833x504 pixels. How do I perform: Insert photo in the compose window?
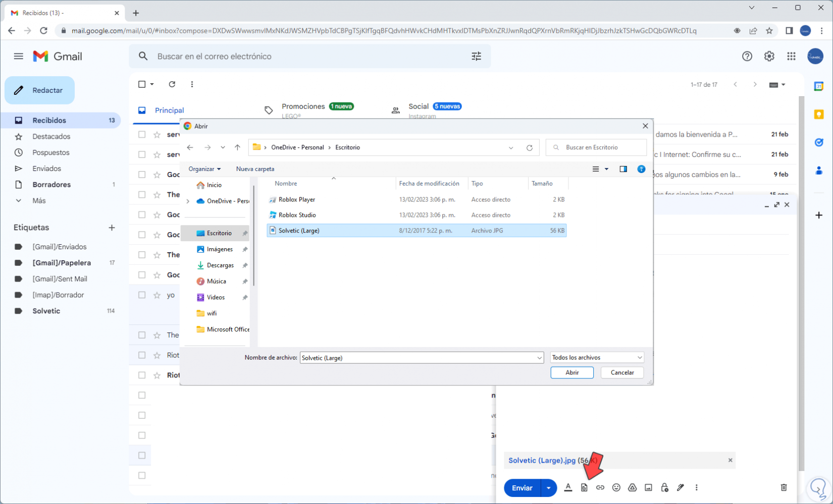click(x=649, y=487)
